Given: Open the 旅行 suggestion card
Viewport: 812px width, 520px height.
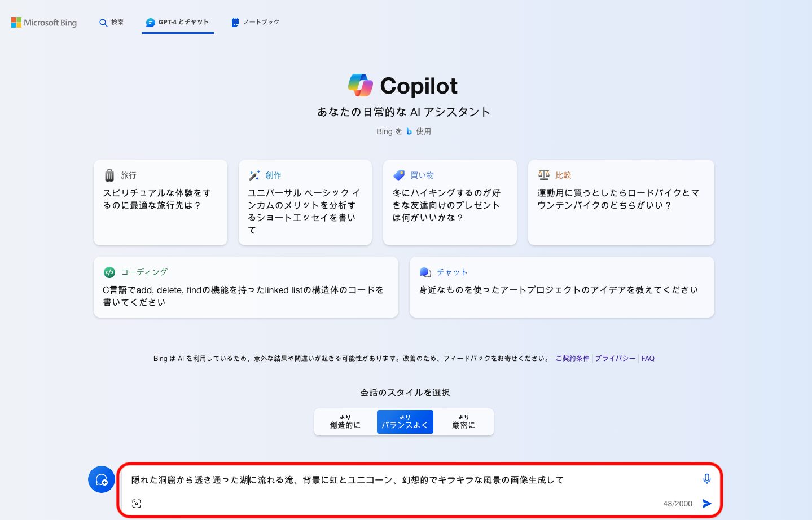Looking at the screenshot, I should [160, 202].
